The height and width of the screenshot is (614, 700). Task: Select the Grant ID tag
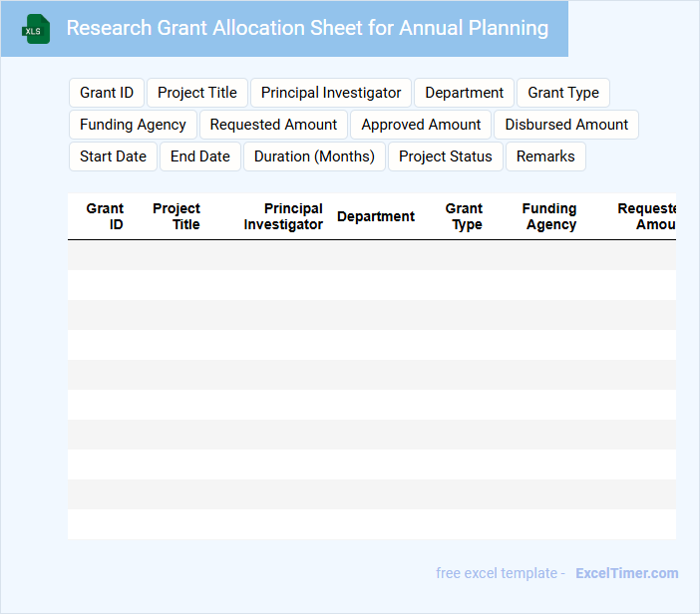tap(107, 93)
